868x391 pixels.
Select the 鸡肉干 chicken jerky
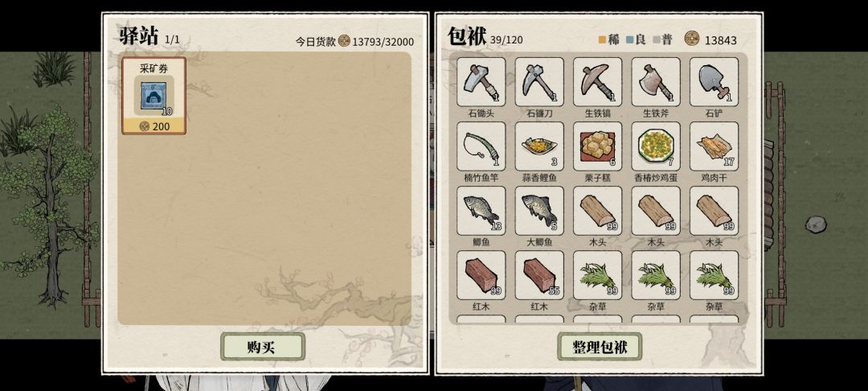tap(714, 146)
